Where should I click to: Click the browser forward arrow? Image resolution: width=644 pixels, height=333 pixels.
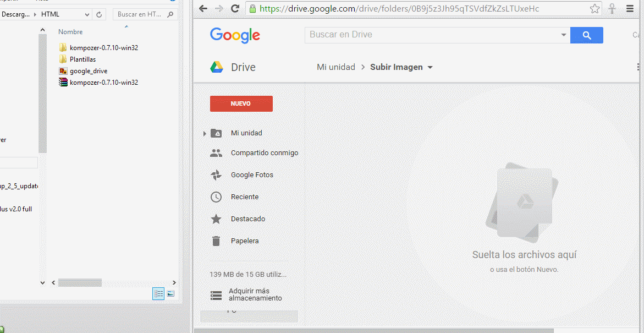(x=219, y=9)
